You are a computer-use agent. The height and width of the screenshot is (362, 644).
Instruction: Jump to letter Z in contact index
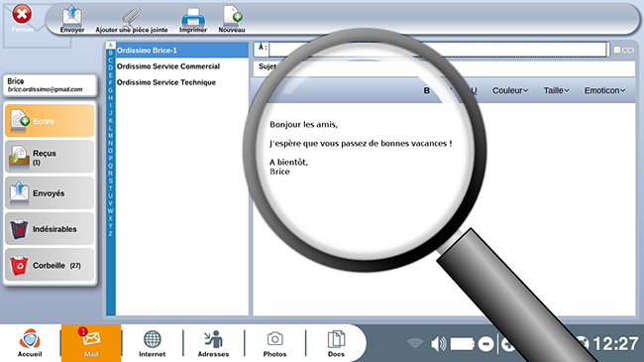[110, 233]
